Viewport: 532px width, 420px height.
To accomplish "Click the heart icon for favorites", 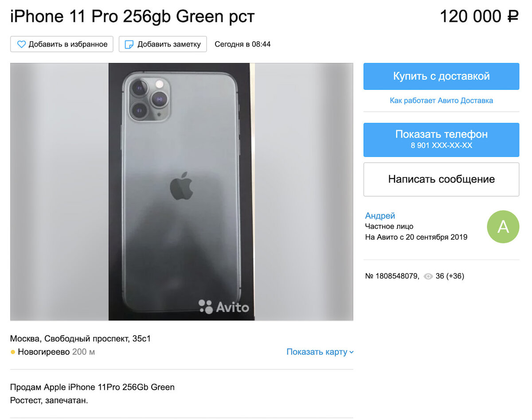I will [21, 44].
